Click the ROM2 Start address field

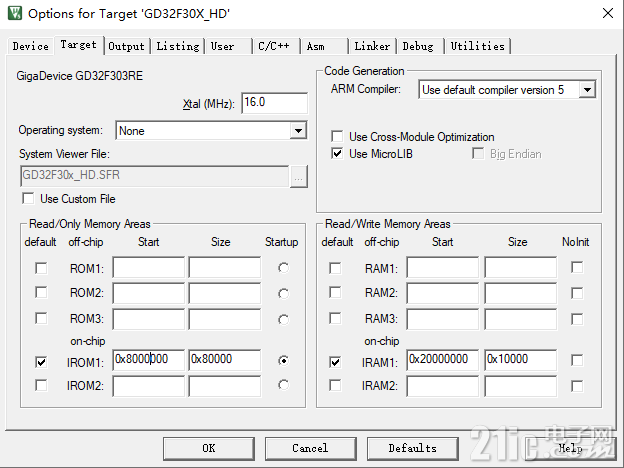148,293
